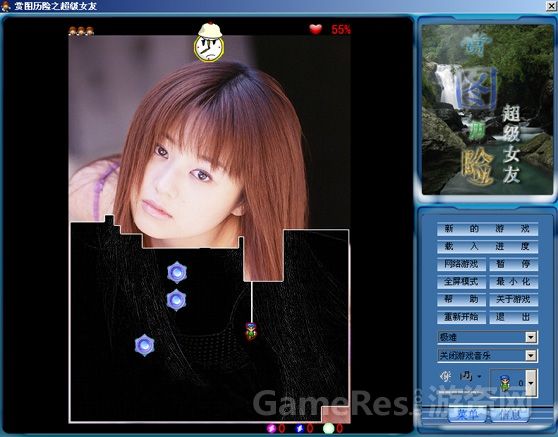Open 关于游戏 about game
Image resolution: width=558 pixels, height=437 pixels.
point(513,299)
